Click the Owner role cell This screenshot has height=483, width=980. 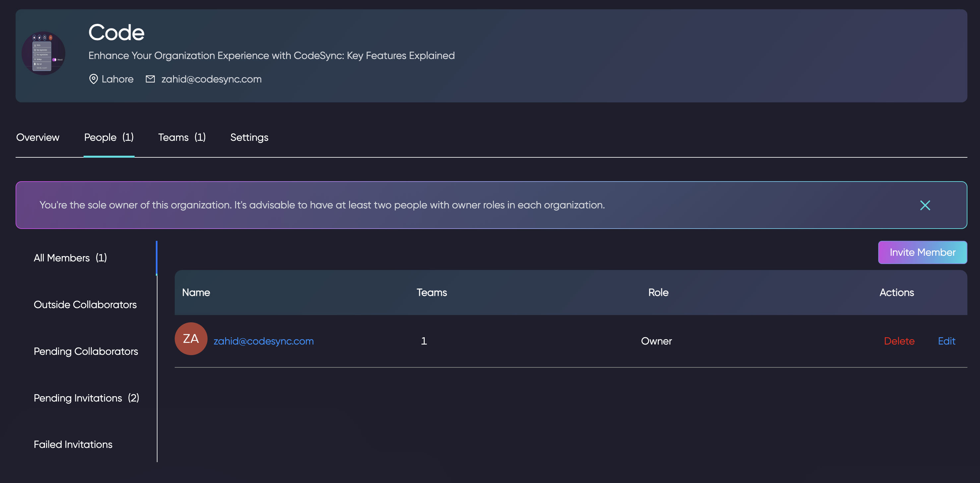click(656, 341)
